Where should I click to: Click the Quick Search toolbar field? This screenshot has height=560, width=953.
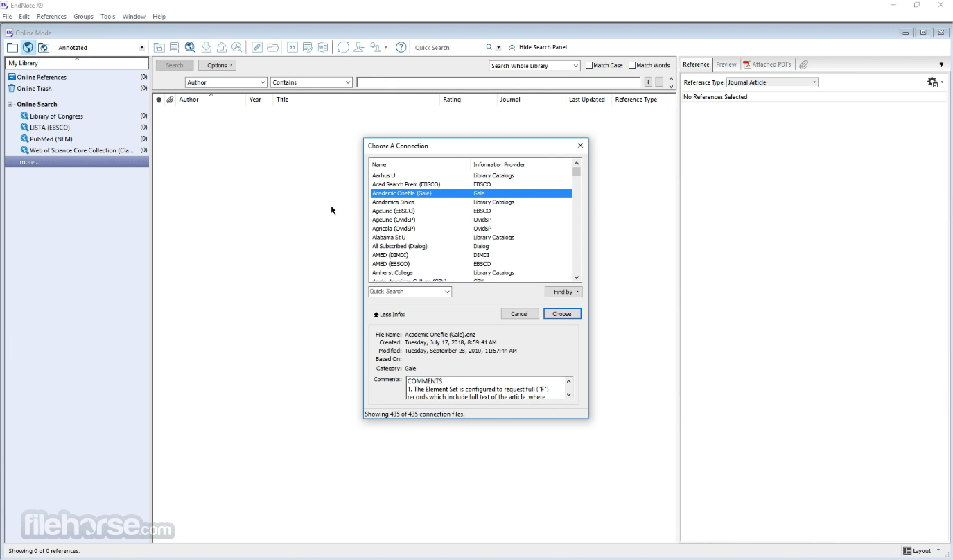click(448, 48)
